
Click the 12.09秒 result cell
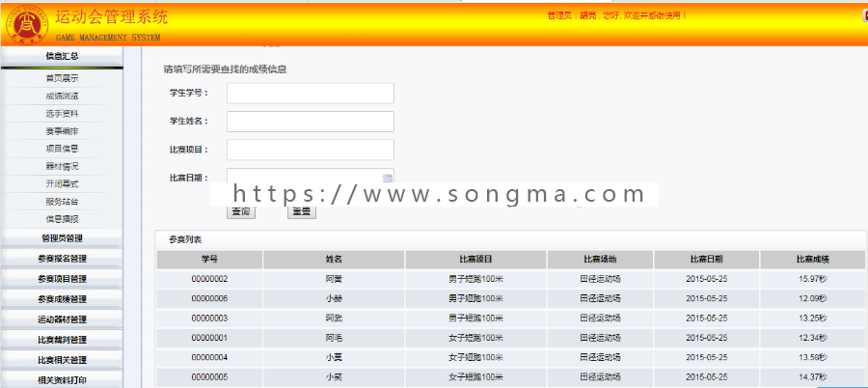click(813, 299)
